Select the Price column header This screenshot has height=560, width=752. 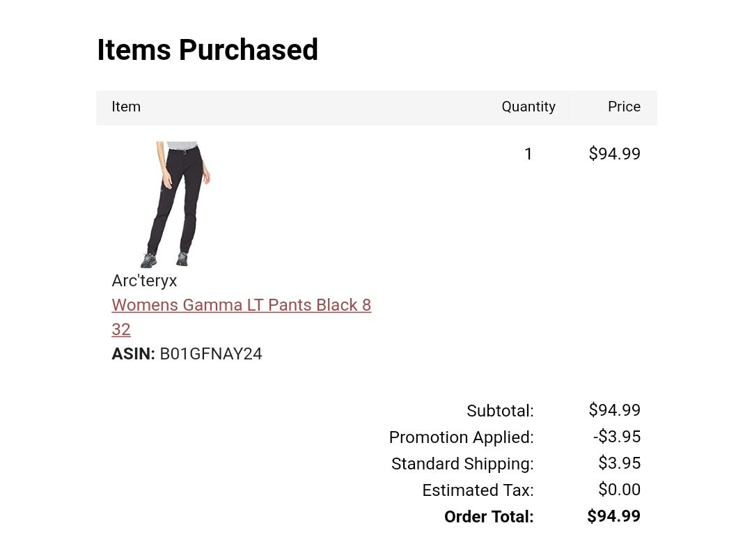tap(624, 107)
